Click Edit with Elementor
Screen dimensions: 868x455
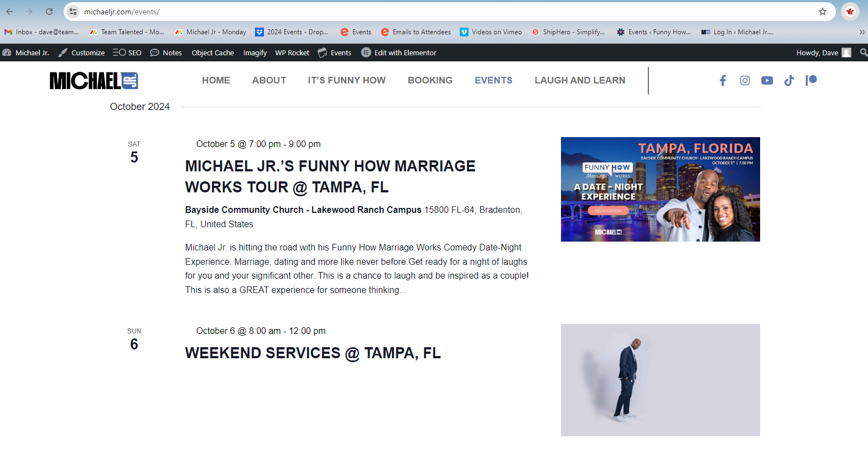coord(399,53)
